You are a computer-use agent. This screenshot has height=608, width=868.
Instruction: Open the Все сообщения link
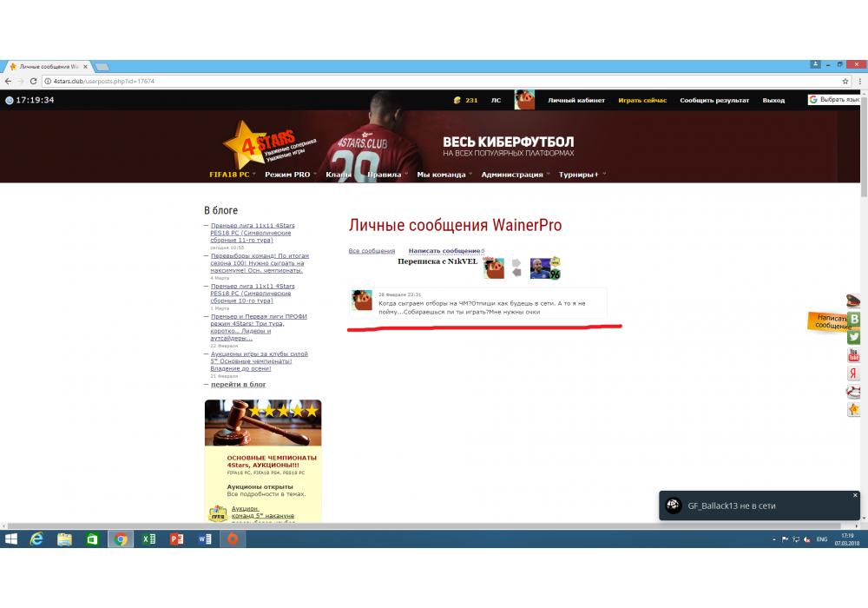click(x=372, y=251)
